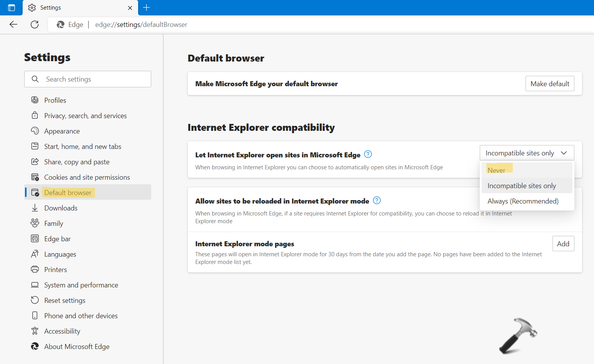Click the search magnifier in Search settings
The height and width of the screenshot is (364, 594).
coord(35,79)
